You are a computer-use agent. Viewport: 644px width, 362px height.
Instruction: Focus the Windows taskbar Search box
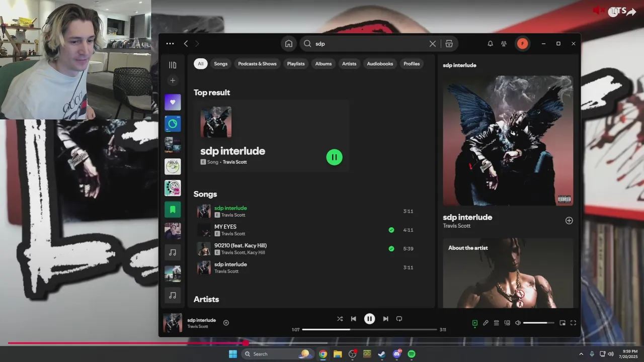[x=277, y=354]
